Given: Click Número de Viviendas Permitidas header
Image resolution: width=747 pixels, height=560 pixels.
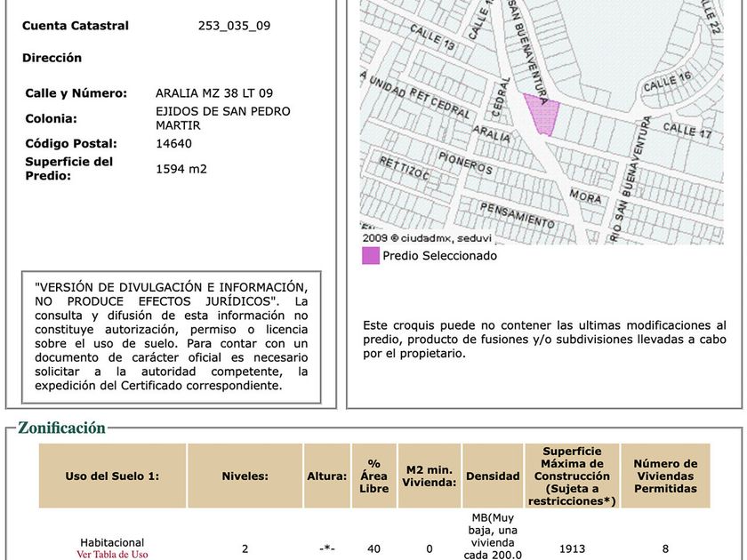Looking at the screenshot, I should click(665, 476).
